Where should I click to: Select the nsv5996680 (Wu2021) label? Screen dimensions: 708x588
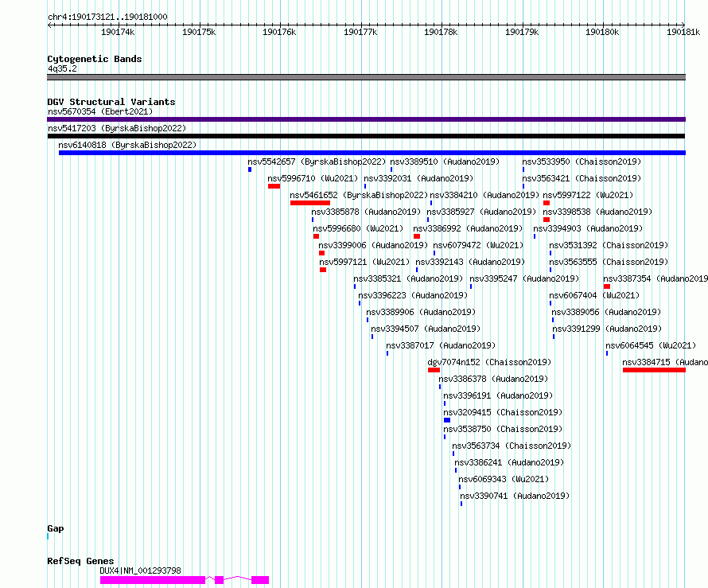point(358,228)
